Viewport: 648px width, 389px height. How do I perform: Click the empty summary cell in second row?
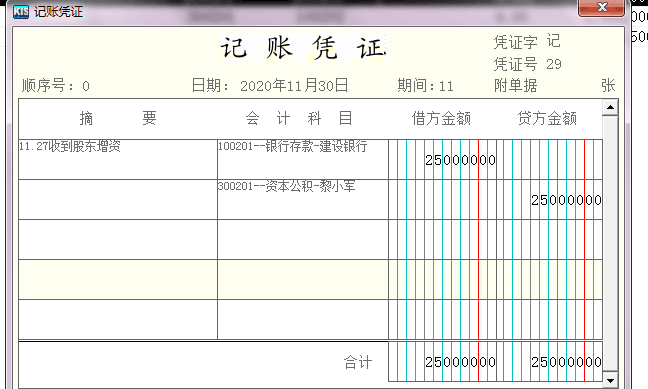(x=118, y=200)
